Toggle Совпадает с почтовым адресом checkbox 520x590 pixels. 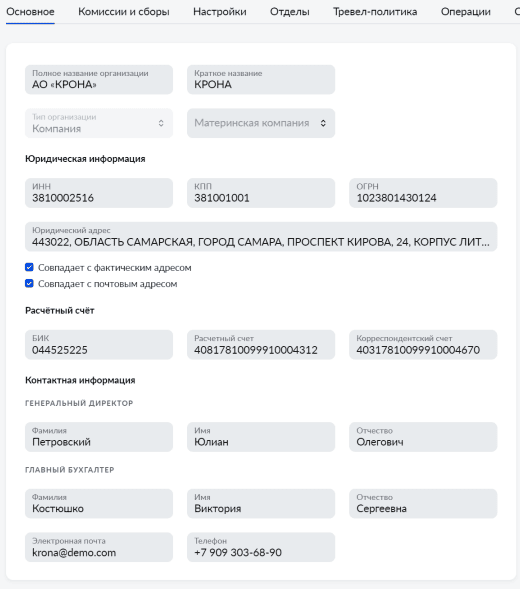click(x=29, y=283)
